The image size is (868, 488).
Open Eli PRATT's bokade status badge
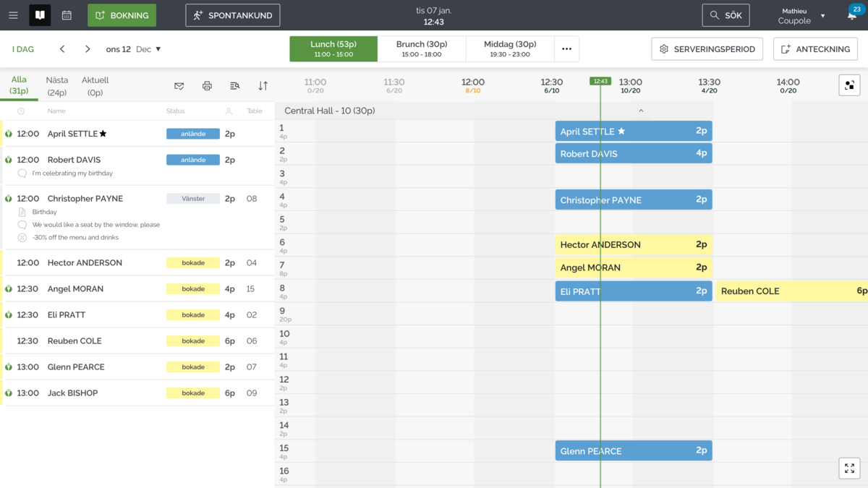pyautogui.click(x=193, y=314)
